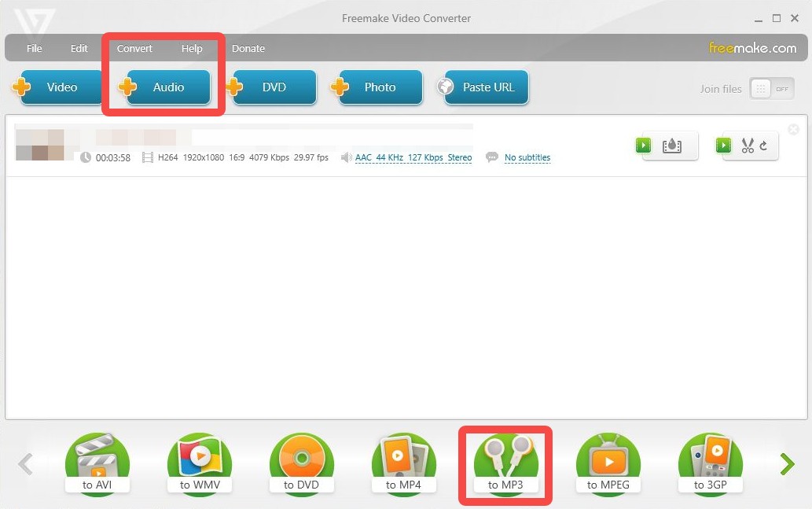Add photos with the Photo button
Screen dimensions: 812x509
click(377, 87)
